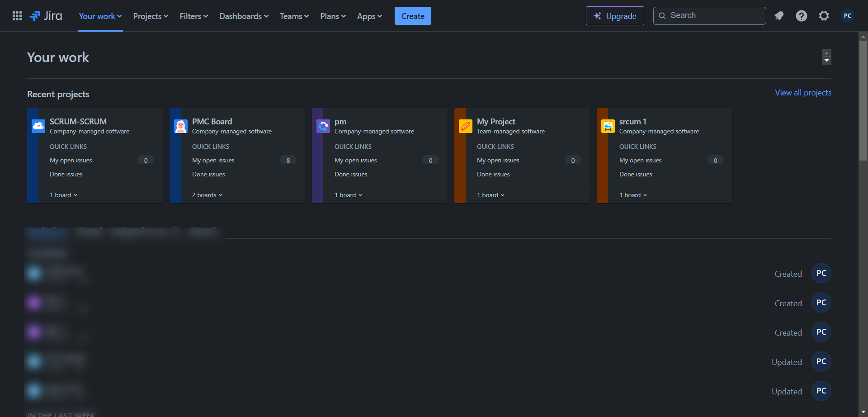The width and height of the screenshot is (868, 417).
Task: Click the Your work page heading
Action: pyautogui.click(x=58, y=57)
